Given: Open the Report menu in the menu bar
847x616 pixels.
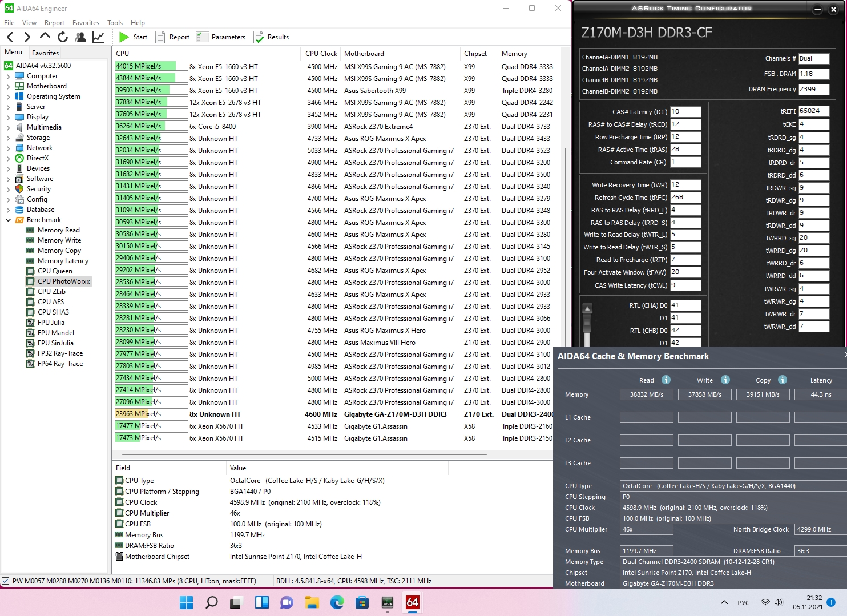Looking at the screenshot, I should pyautogui.click(x=54, y=23).
